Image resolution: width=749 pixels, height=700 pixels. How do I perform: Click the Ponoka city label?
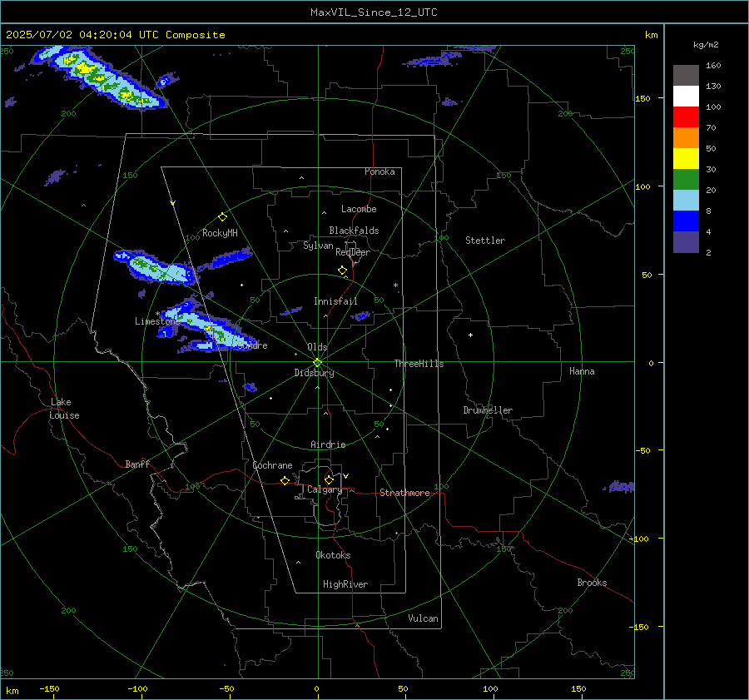pos(379,171)
